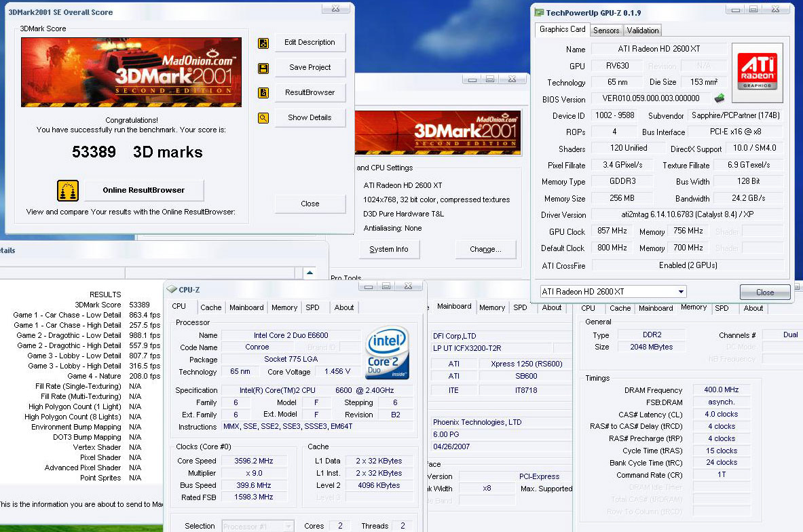
Task: Click the scroll-up arrow in details pane
Action: point(310,273)
